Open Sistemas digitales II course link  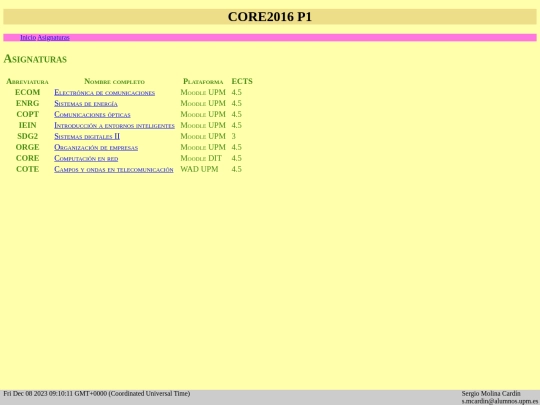pos(87,136)
